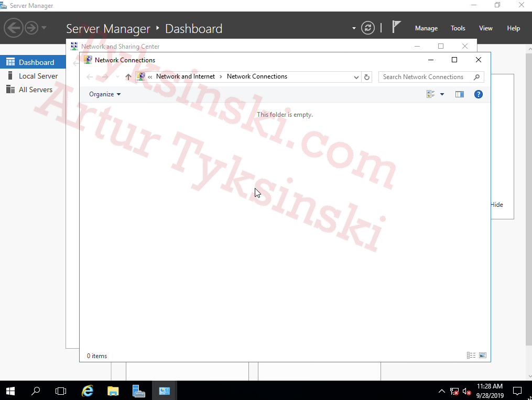Open taskbar Search

point(36,391)
